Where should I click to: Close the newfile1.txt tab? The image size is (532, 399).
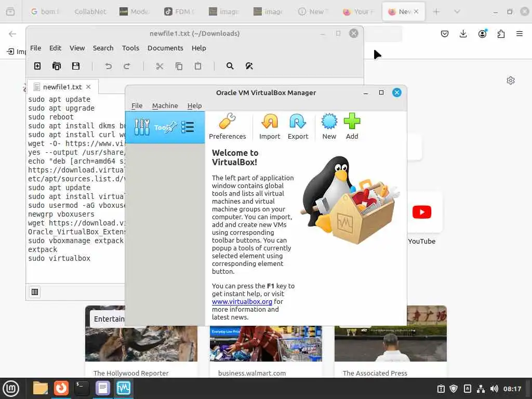(x=88, y=87)
